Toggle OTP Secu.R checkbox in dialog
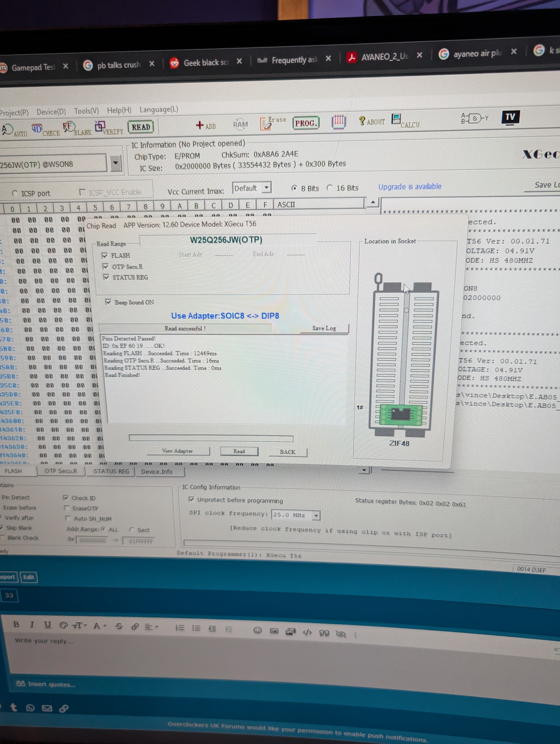 (106, 267)
